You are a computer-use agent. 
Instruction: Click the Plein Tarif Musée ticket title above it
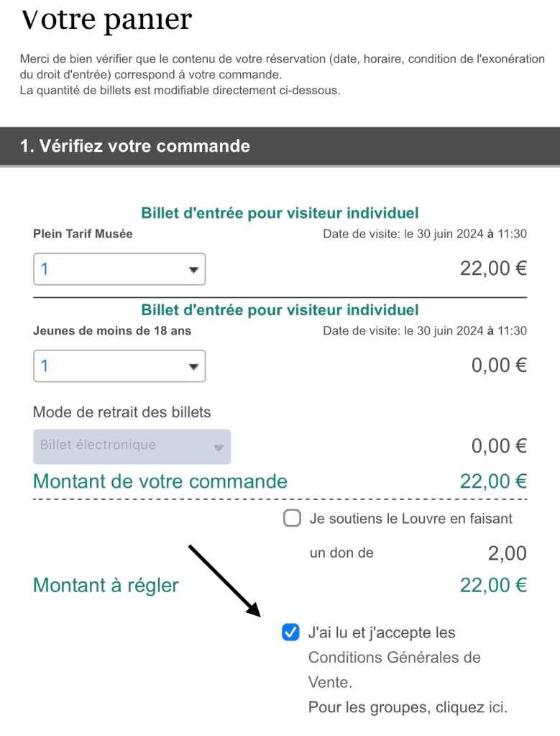pos(280,213)
